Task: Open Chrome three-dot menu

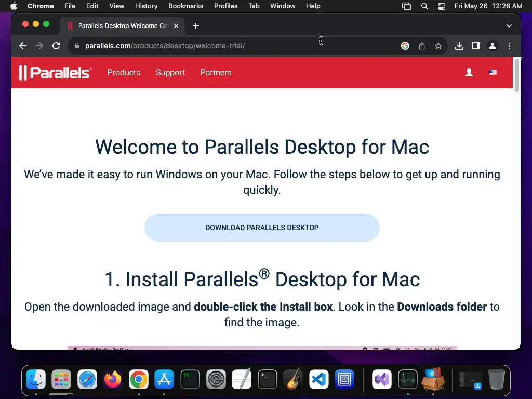Action: [x=509, y=46]
